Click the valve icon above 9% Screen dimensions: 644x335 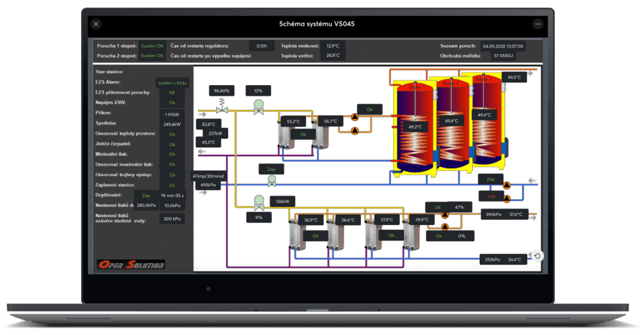(258, 201)
